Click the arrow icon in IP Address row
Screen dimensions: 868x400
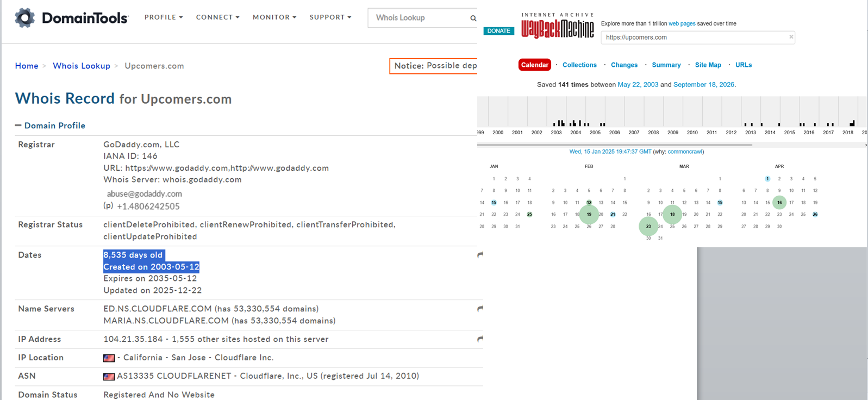point(480,339)
